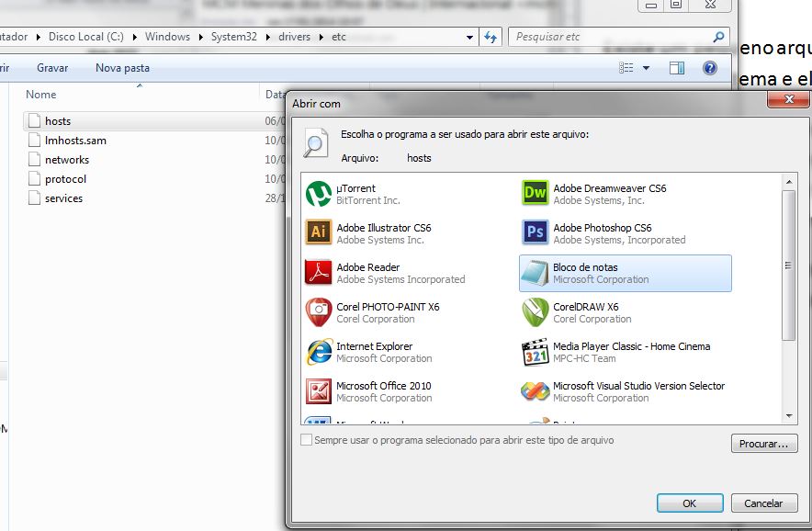Toggle the preview pane icon

pyautogui.click(x=676, y=68)
